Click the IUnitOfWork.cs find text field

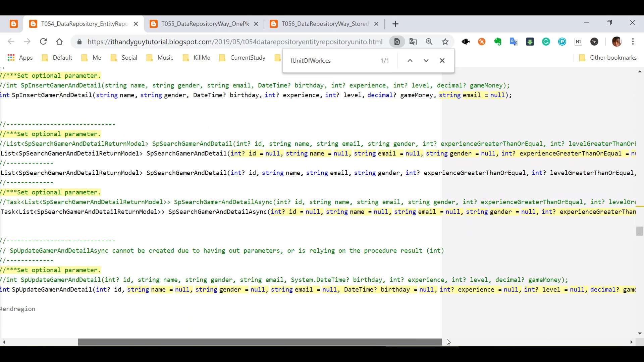pyautogui.click(x=332, y=61)
